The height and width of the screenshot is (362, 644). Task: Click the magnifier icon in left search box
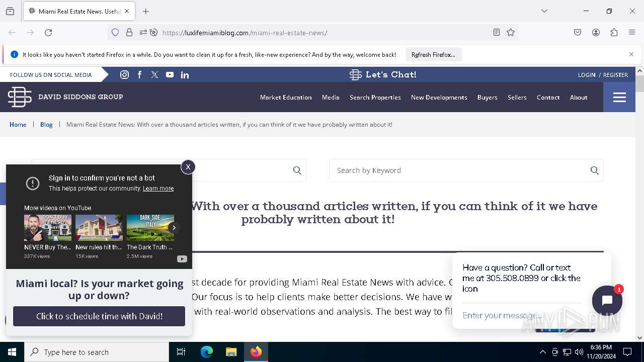pyautogui.click(x=297, y=170)
